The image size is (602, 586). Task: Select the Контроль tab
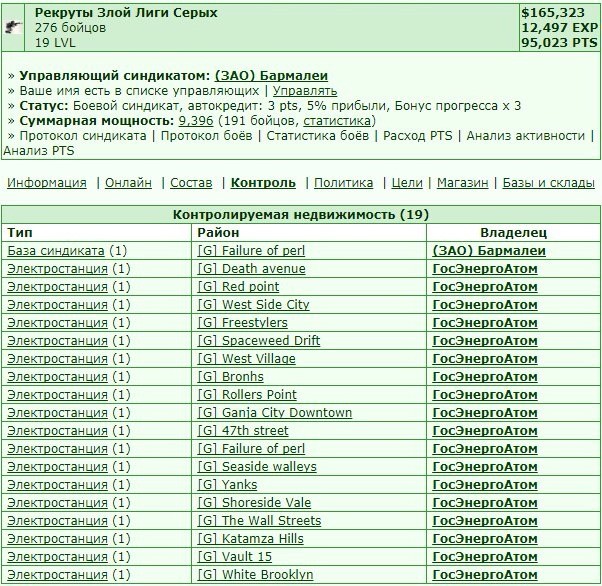263,182
